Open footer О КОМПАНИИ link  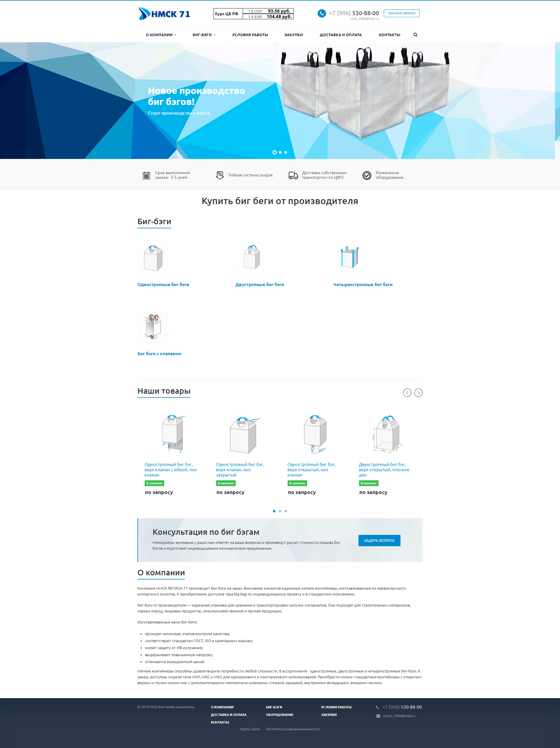click(x=222, y=707)
